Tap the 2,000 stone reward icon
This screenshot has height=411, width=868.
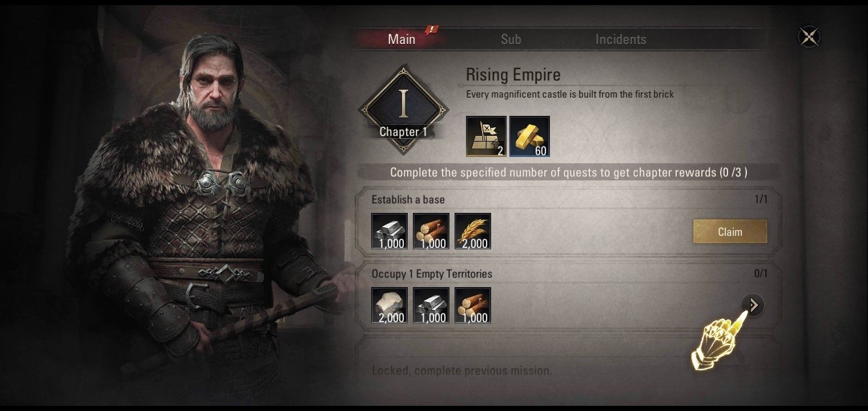point(389,305)
